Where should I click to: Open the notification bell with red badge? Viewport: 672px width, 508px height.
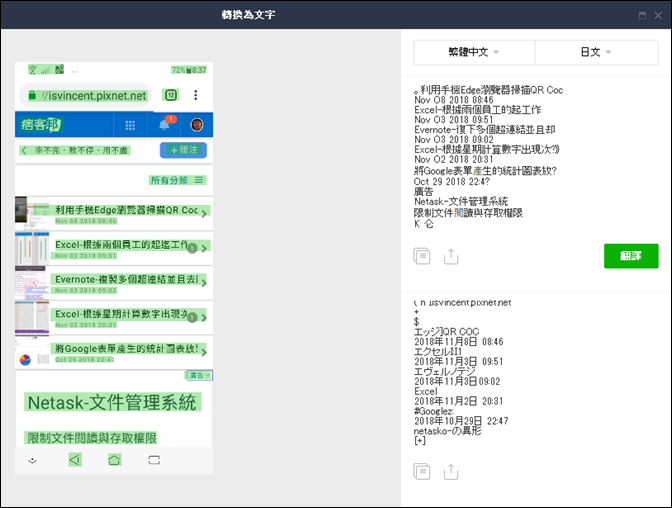165,124
